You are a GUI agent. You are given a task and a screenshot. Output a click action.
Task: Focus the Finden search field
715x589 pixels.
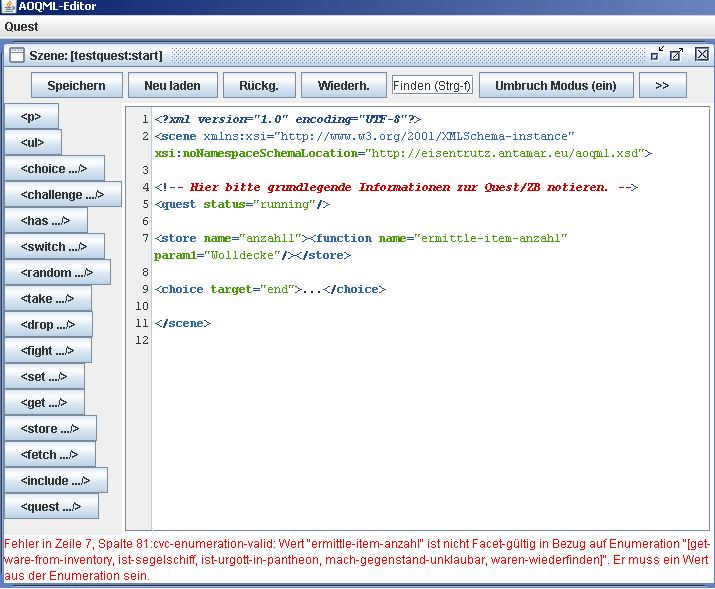(x=432, y=85)
